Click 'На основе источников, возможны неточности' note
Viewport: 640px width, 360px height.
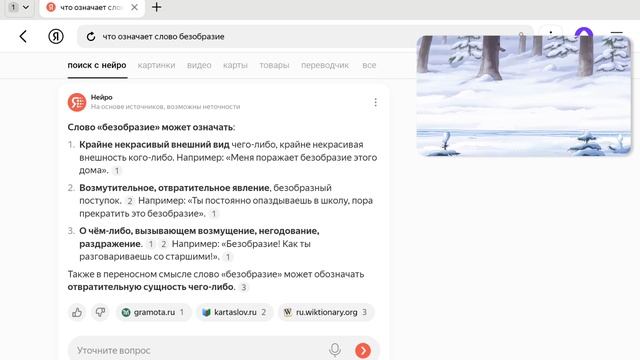pyautogui.click(x=165, y=107)
